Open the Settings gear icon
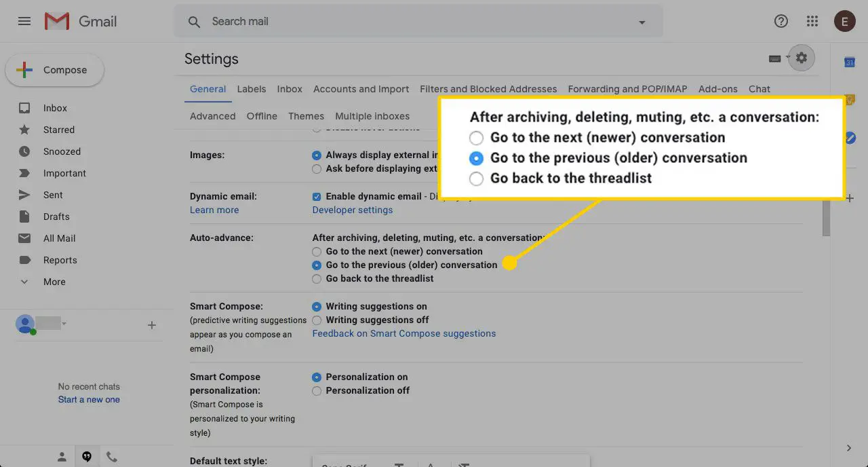868x467 pixels. click(801, 58)
